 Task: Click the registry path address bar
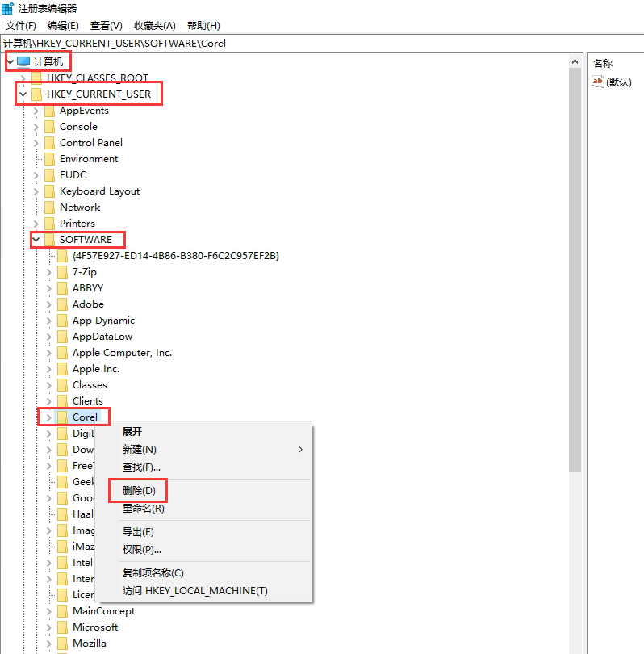click(323, 43)
